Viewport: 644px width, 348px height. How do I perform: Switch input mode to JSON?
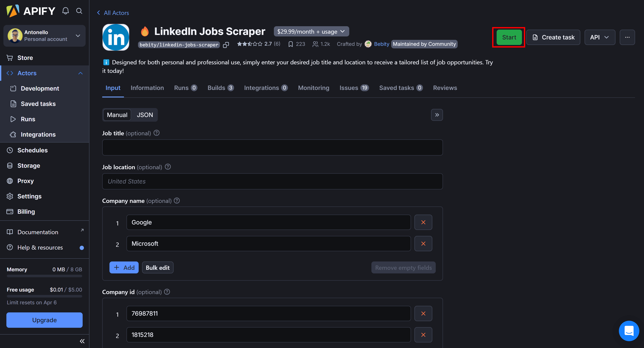pyautogui.click(x=145, y=115)
